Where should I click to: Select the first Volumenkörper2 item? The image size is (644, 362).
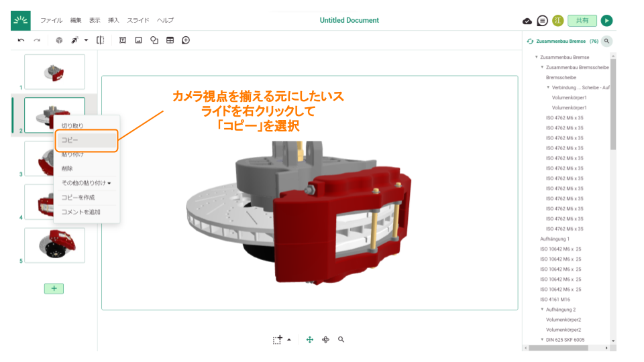563,320
